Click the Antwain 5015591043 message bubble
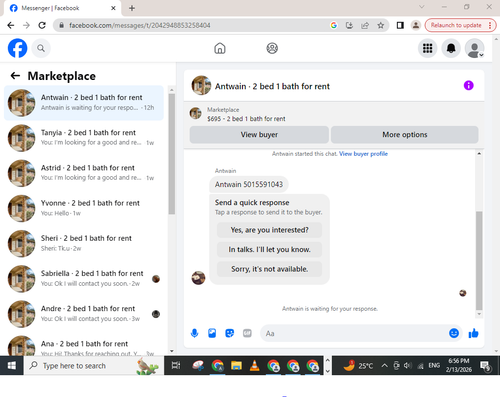 (x=249, y=184)
